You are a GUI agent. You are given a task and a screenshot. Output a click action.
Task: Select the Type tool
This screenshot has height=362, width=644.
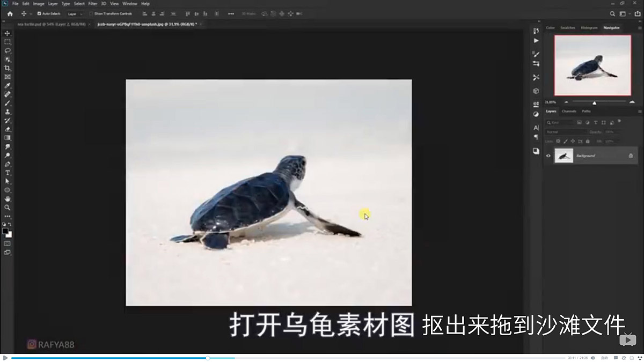[8, 173]
